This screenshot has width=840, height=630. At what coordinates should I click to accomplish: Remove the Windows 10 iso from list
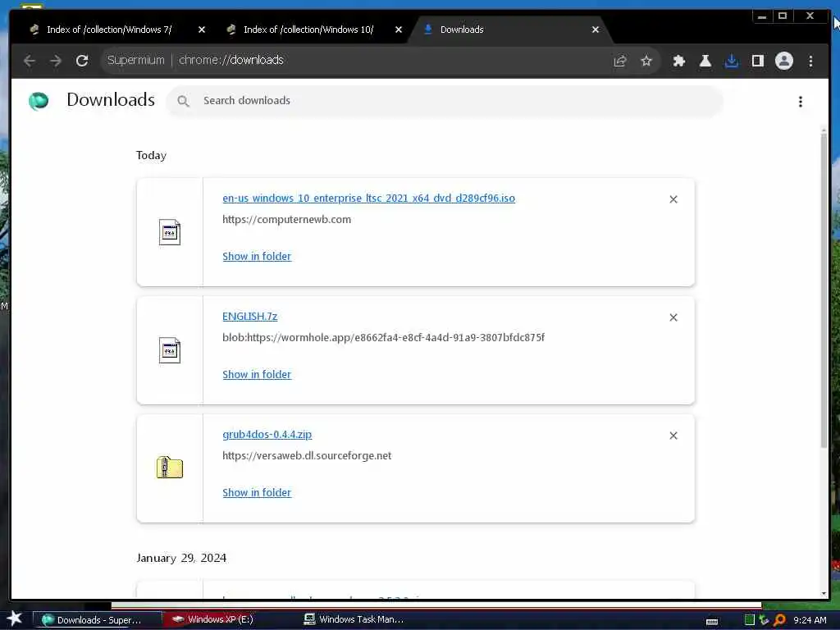click(x=673, y=199)
